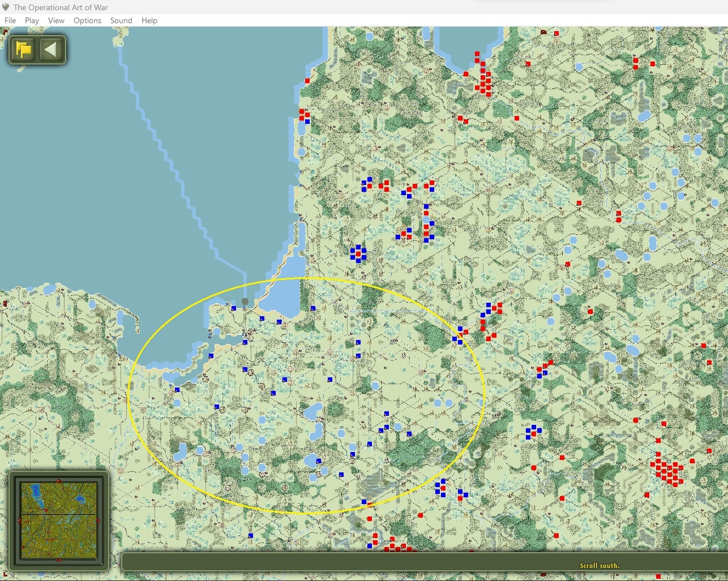
Task: Click inside the minimap overview
Action: point(58,520)
